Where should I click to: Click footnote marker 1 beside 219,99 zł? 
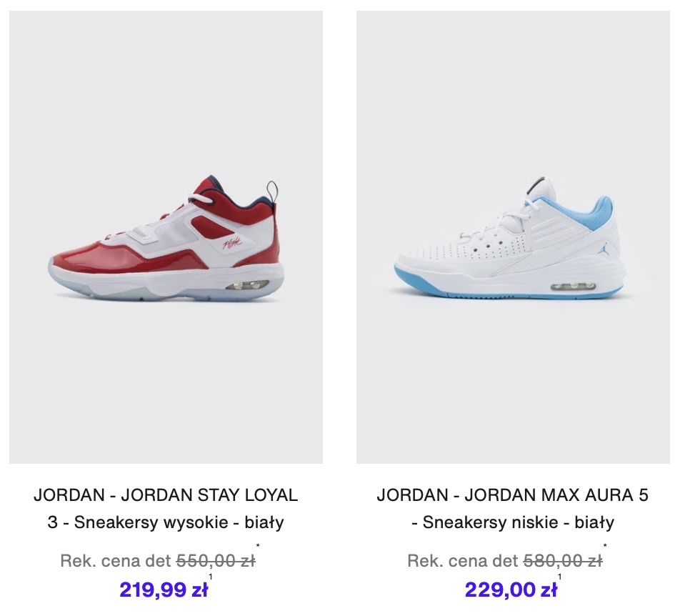tap(211, 577)
